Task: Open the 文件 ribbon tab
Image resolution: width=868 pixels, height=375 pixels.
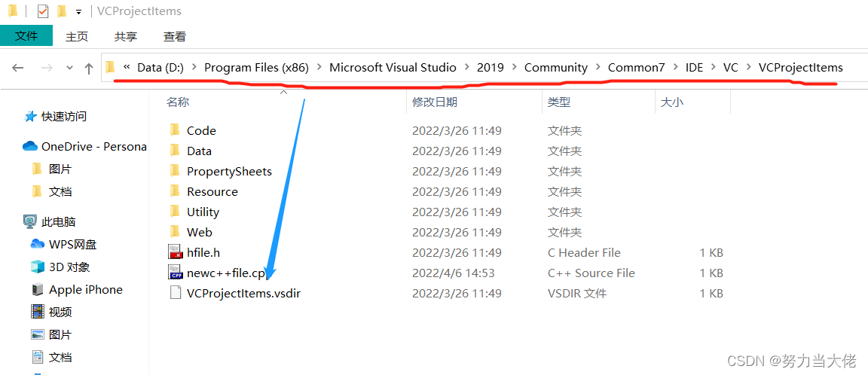Action: point(26,36)
